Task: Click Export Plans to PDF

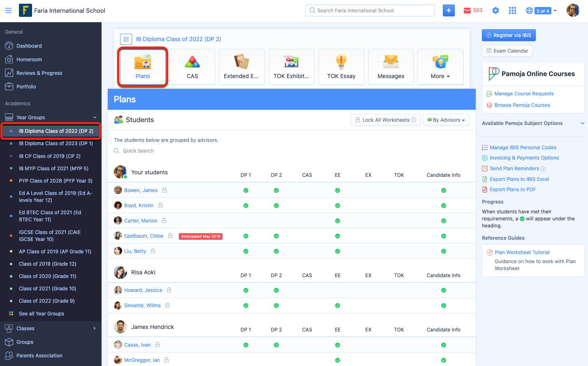Action: [x=513, y=190]
